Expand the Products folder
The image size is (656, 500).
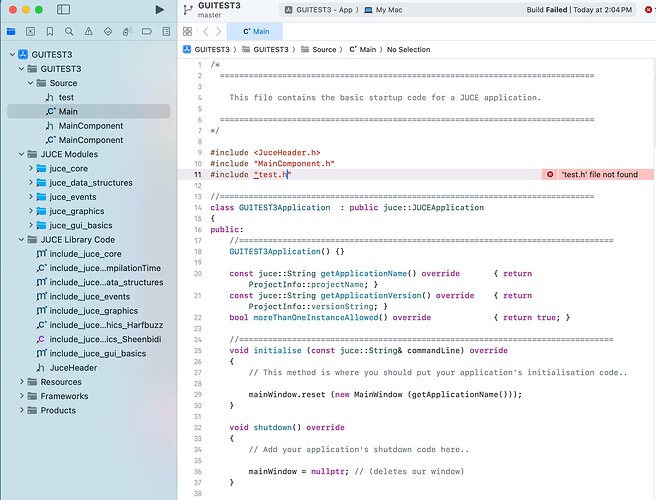click(x=21, y=410)
